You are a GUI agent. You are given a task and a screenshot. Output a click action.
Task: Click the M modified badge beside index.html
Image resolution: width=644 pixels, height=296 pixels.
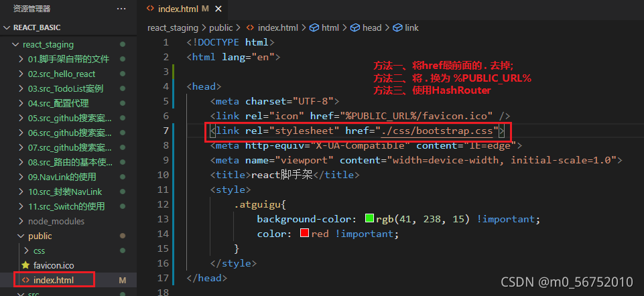click(x=123, y=281)
